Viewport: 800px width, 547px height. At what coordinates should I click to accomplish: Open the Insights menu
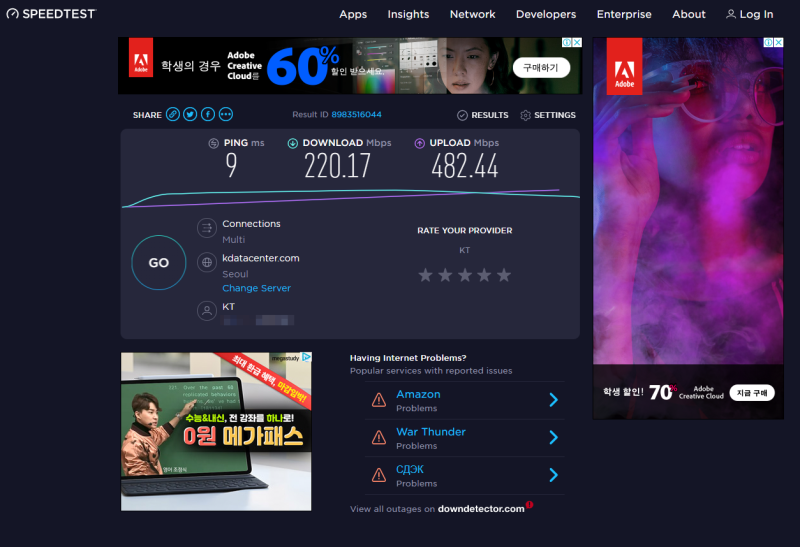[408, 14]
